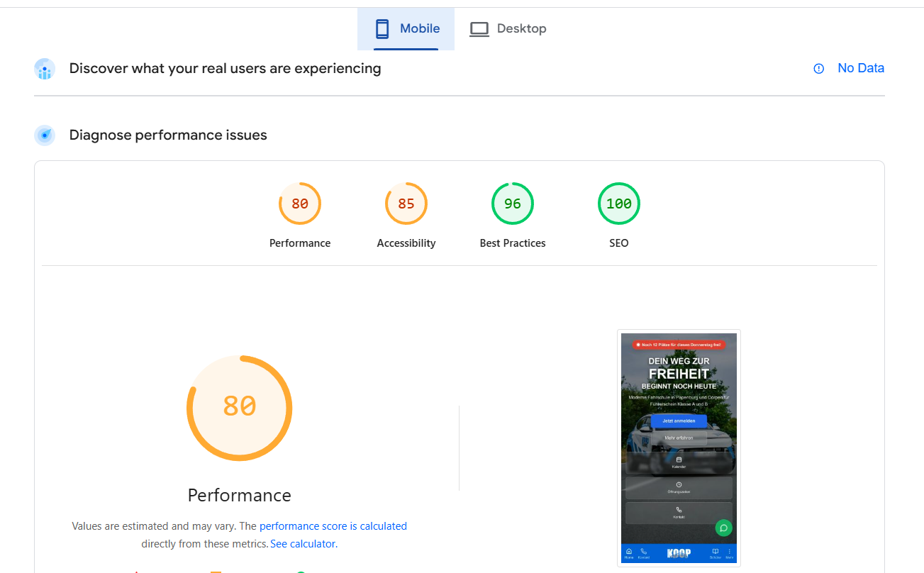Select the Mobile tab label
924x573 pixels.
coord(420,29)
